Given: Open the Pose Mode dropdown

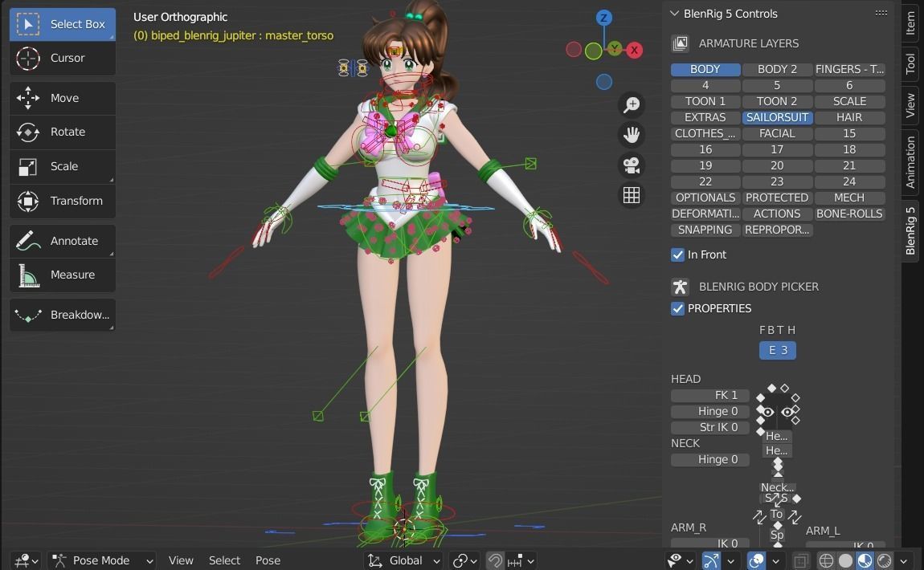Looking at the screenshot, I should coord(103,560).
